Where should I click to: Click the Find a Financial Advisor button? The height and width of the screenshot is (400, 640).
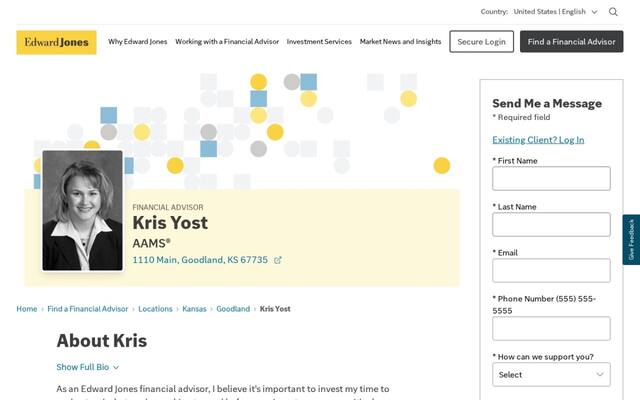tap(571, 42)
